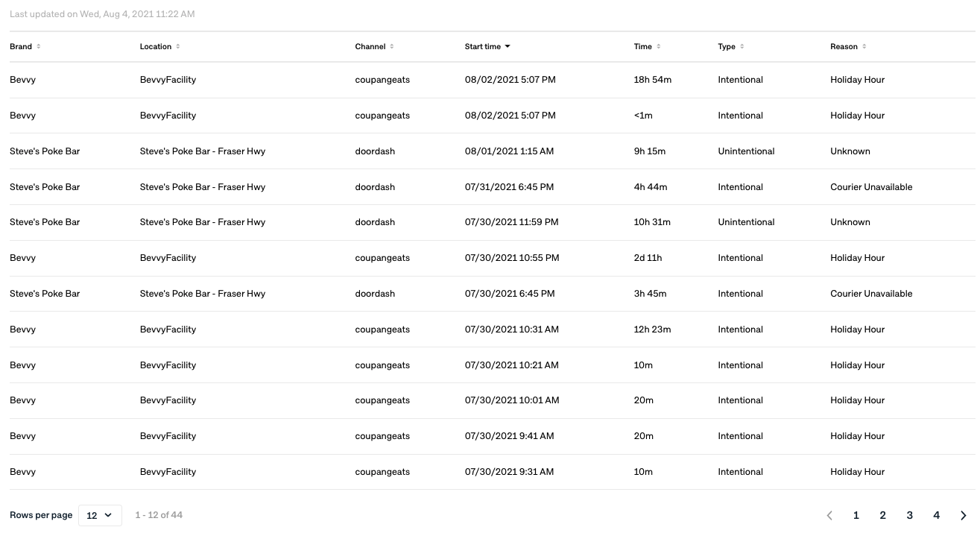Open the Rows per page dropdown
The image size is (980, 533).
[x=100, y=515]
